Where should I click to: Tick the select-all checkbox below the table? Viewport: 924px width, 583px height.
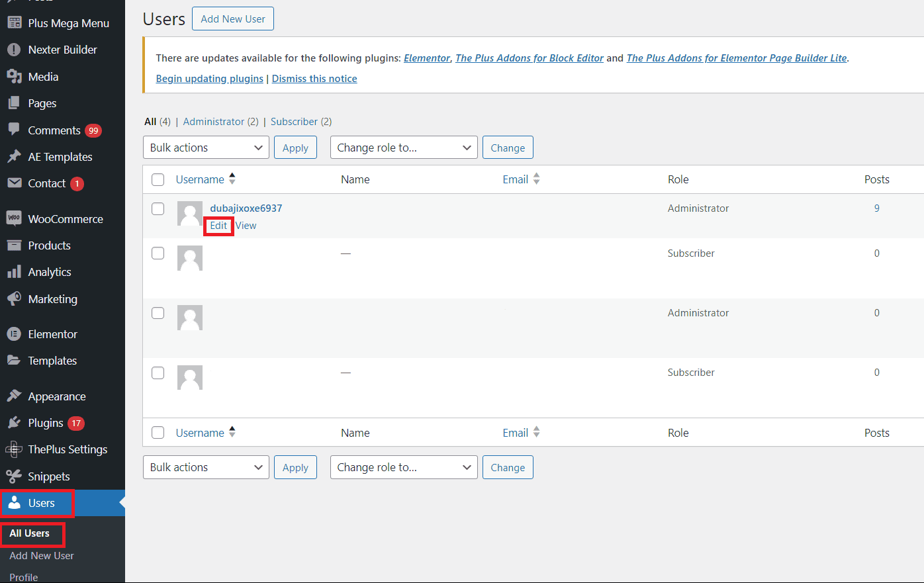[x=158, y=432]
